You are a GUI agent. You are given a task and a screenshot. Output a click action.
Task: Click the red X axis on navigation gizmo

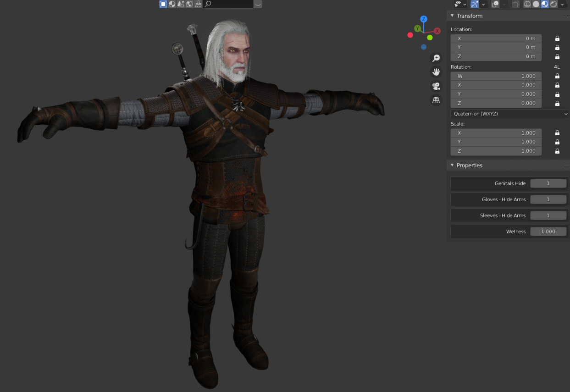[437, 31]
